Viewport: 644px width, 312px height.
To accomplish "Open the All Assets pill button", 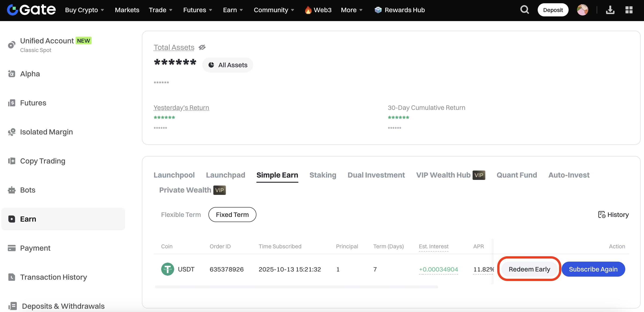I will (227, 65).
